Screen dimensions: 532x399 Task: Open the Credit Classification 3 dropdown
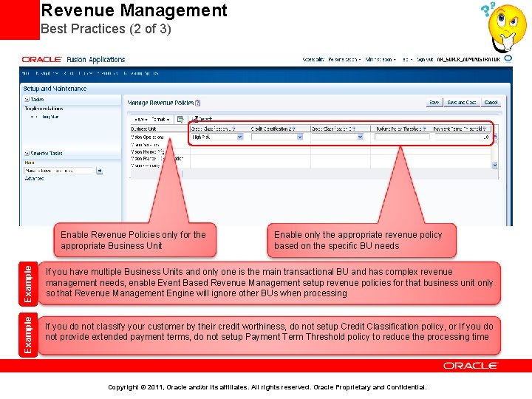point(361,137)
